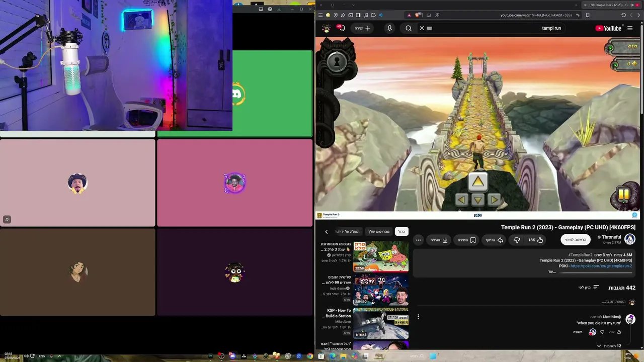Screen dimensions: 644x362
Task: Select the Temple Run 2 (2023) browser tab
Action: coord(612,5)
